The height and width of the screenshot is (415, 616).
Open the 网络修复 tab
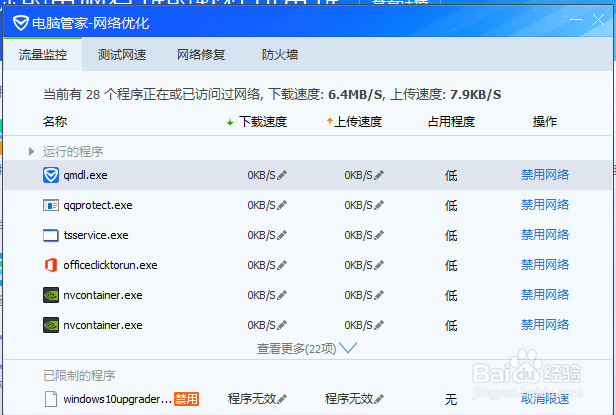pos(201,55)
